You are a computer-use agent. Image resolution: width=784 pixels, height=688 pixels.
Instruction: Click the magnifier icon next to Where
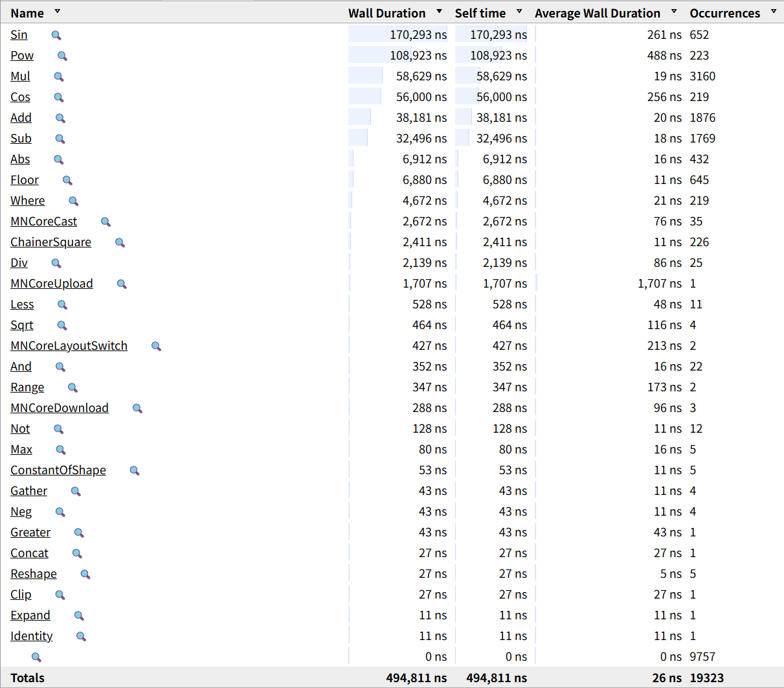[x=73, y=201]
